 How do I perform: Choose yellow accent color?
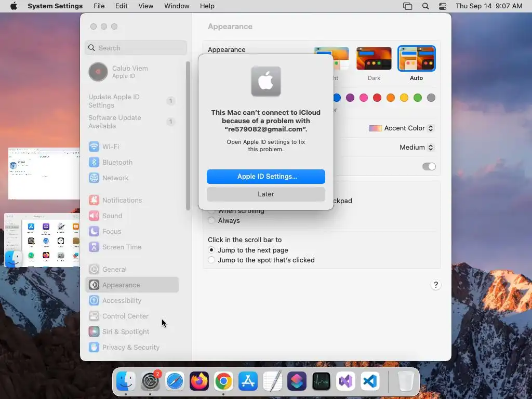click(x=404, y=98)
